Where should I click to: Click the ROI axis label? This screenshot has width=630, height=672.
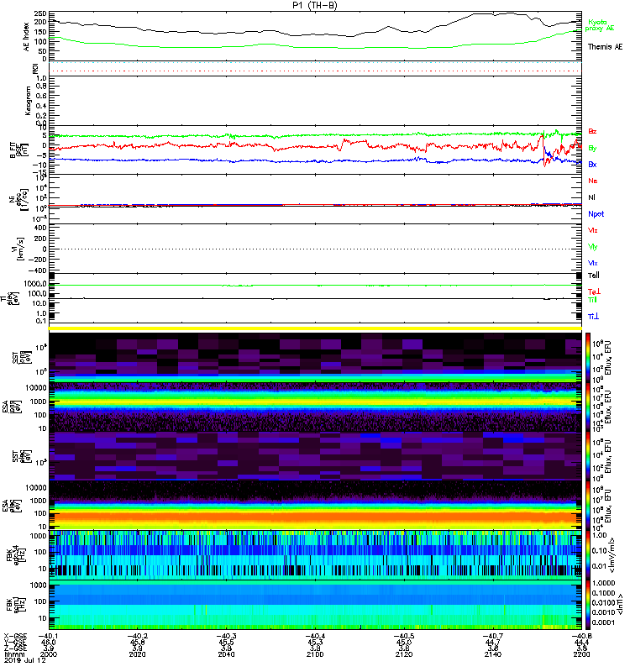(x=35, y=69)
